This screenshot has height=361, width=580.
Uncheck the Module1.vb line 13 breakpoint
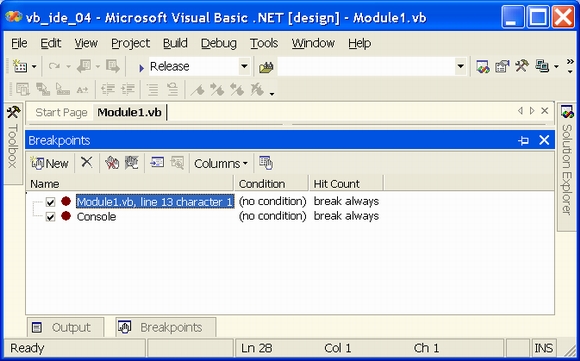(x=50, y=202)
